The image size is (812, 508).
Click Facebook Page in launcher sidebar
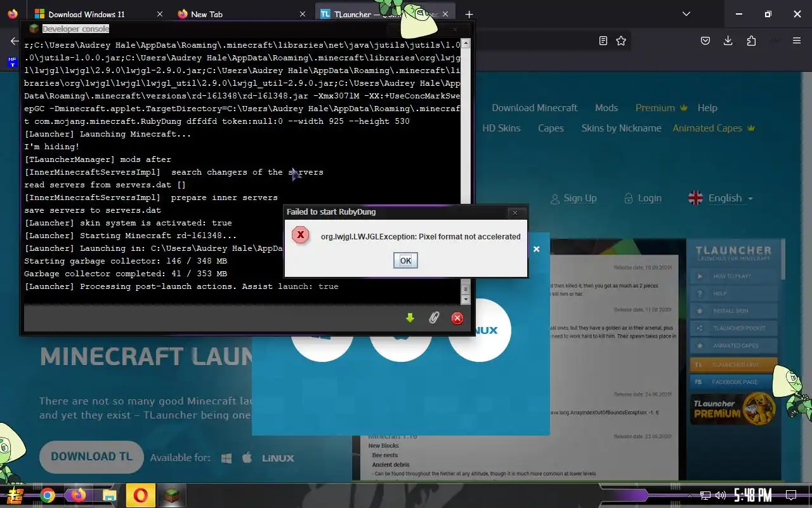[733, 382]
